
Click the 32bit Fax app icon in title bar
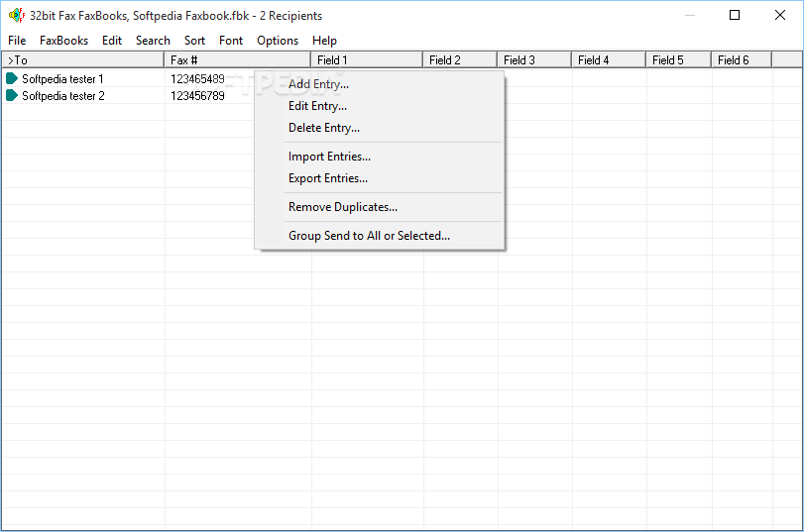16,16
